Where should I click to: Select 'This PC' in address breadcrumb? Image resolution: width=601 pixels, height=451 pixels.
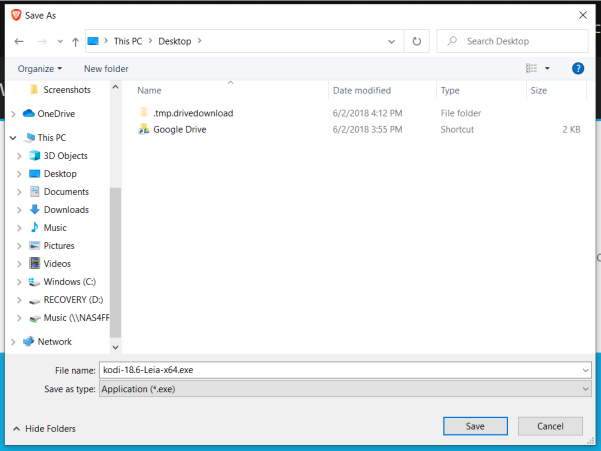128,41
